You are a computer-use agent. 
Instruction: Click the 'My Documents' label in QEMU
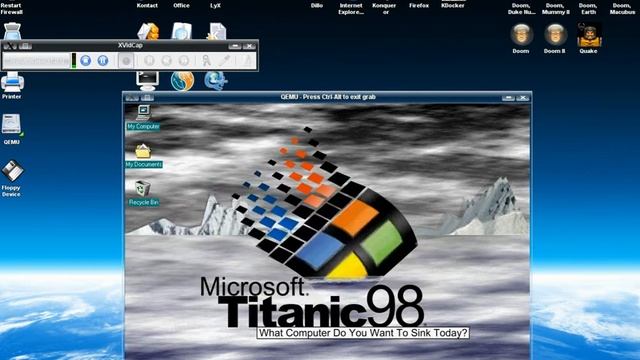tap(144, 164)
